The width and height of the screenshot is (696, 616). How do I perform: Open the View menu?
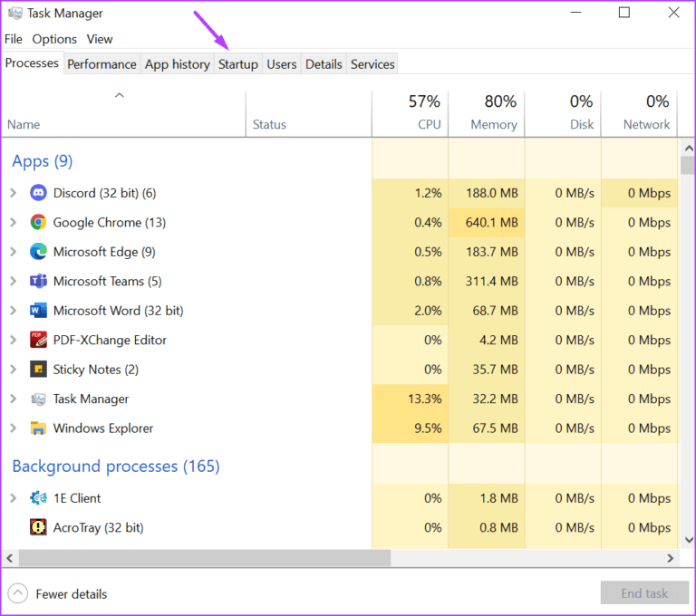tap(100, 39)
